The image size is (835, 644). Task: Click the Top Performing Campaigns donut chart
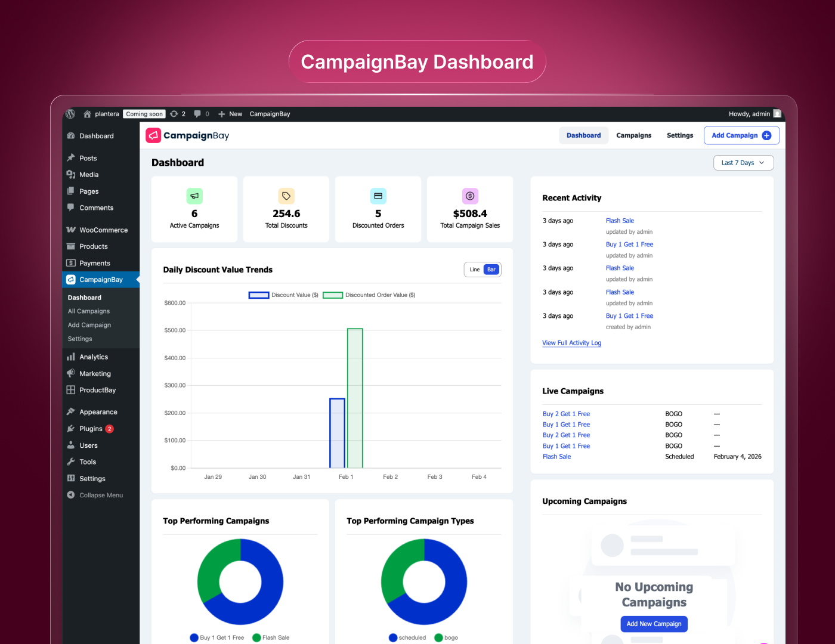(240, 582)
